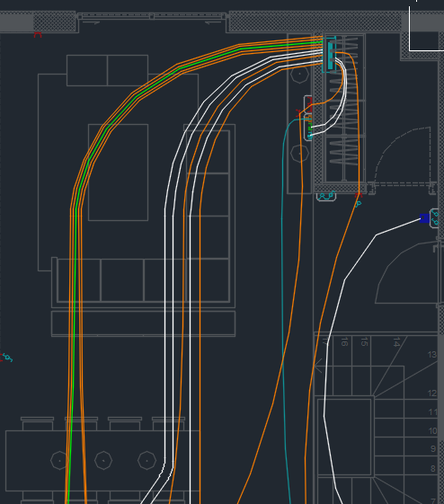
Task: Select the double switch symbol below the closet
Action: [x=326, y=196]
